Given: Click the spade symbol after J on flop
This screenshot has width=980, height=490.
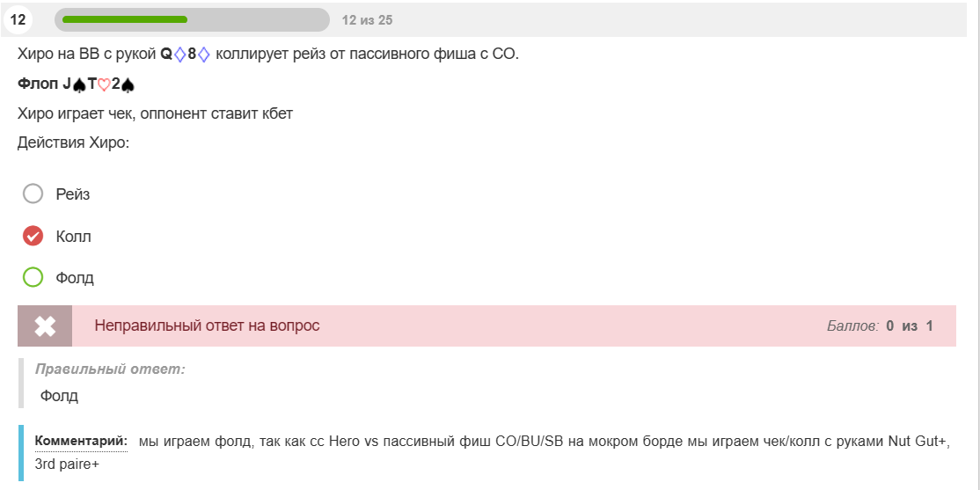Looking at the screenshot, I should coord(79,85).
